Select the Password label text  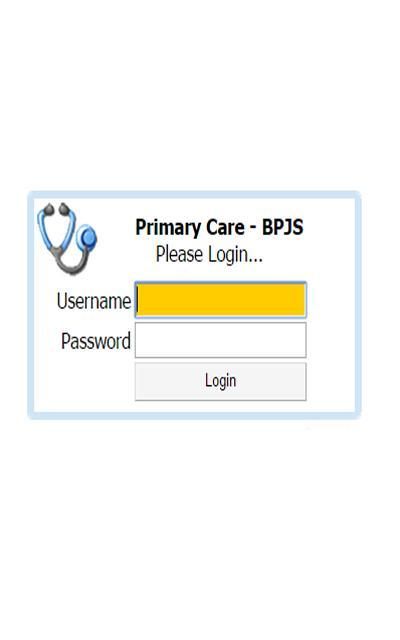(x=96, y=341)
